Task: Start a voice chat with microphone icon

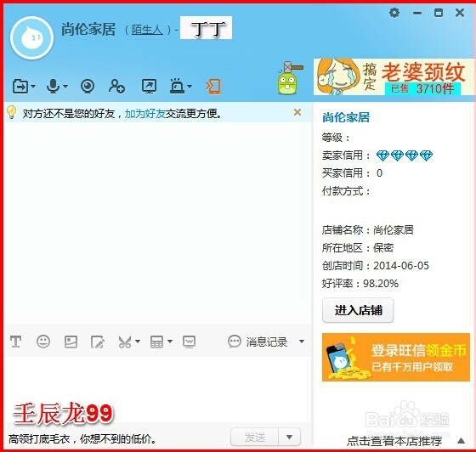Action: click(x=54, y=86)
